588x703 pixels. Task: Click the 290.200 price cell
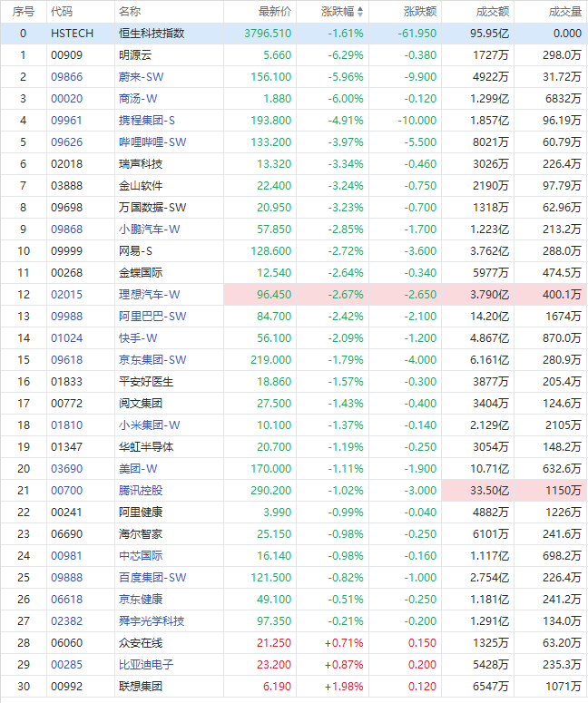point(271,491)
